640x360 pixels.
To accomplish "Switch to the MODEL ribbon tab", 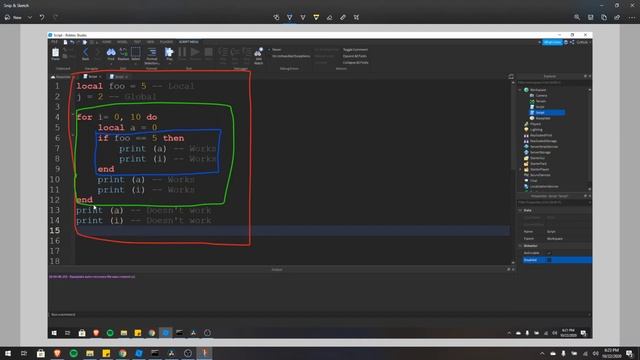I will point(122,42).
